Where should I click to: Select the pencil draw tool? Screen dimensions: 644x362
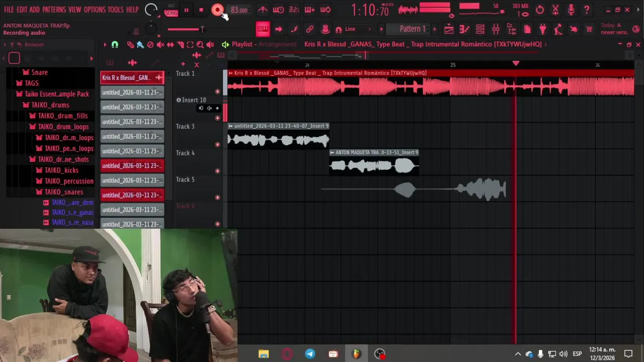pyautogui.click(x=130, y=45)
